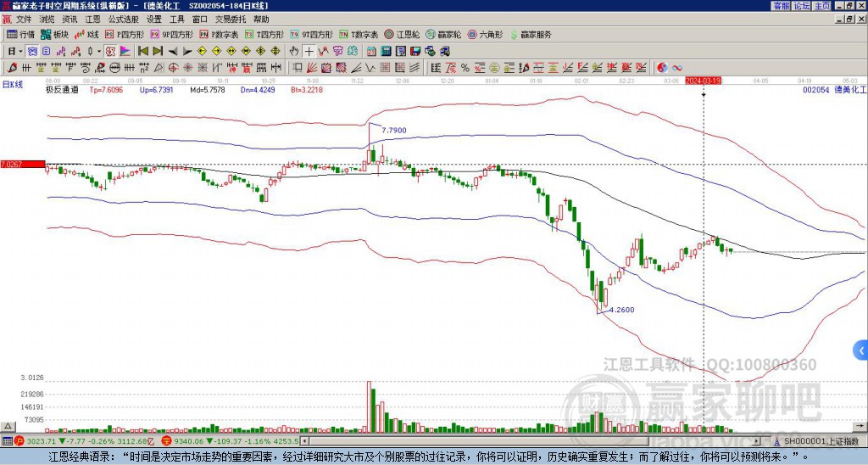
Task: Click the 主页 homepage button
Action: click(x=822, y=6)
